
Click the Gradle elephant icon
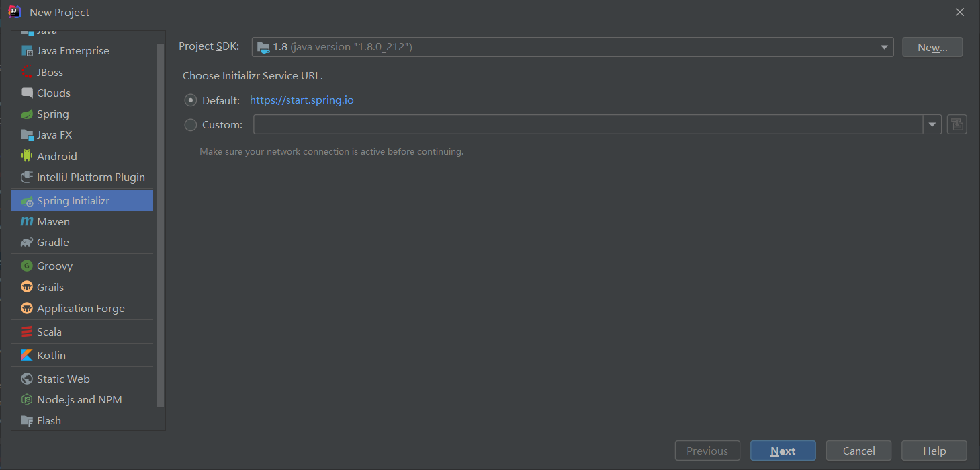coord(27,242)
